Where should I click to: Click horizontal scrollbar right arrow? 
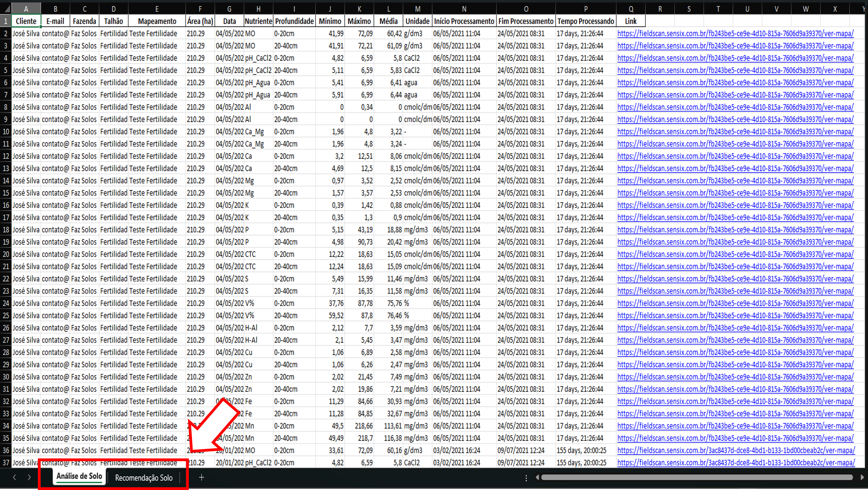pyautogui.click(x=862, y=477)
